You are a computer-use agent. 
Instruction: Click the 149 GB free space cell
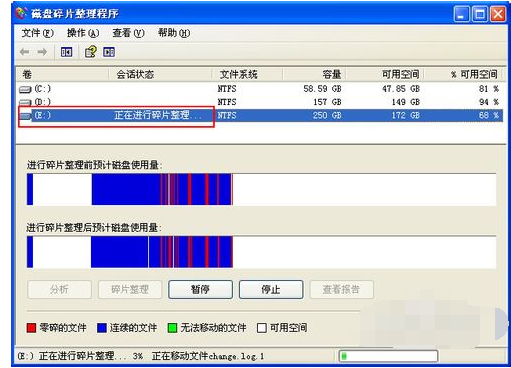pyautogui.click(x=406, y=102)
